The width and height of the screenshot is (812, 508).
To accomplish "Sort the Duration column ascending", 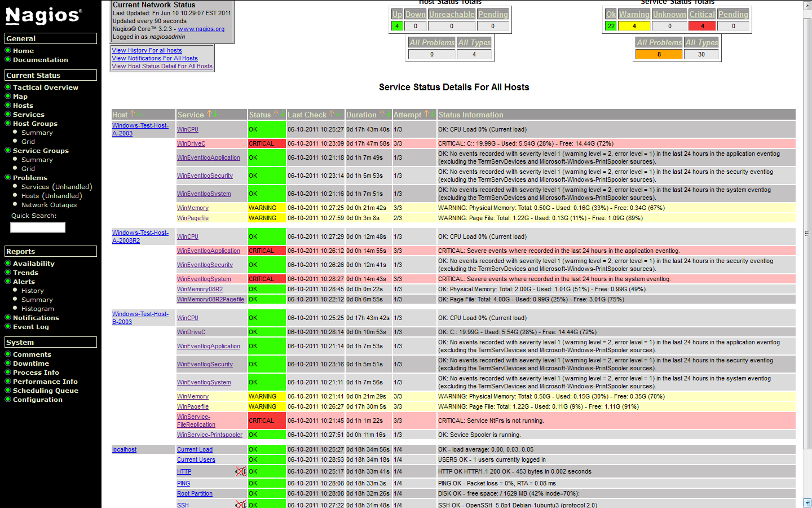I will point(382,114).
